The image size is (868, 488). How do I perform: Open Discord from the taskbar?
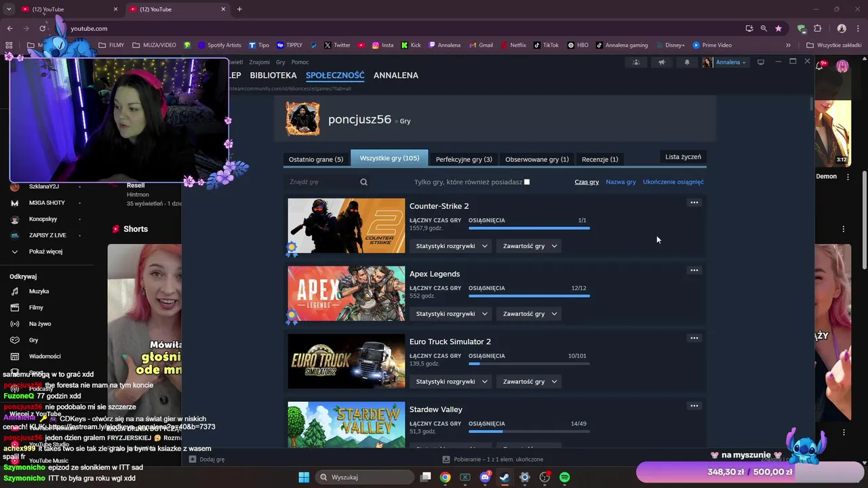(x=485, y=477)
